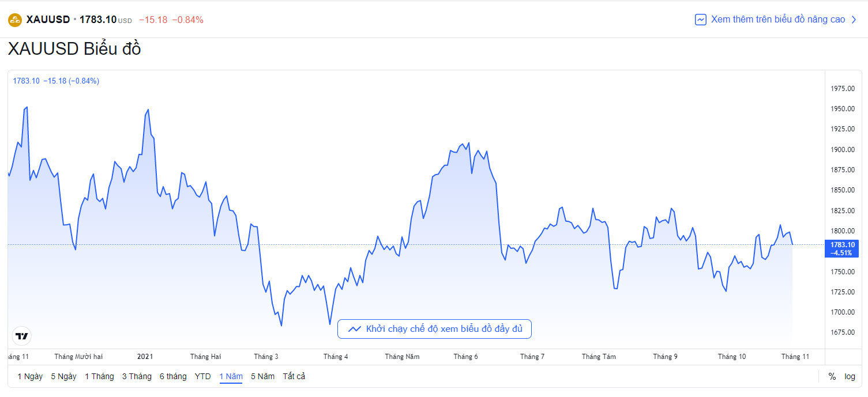
Task: Select the 3 Tháng range
Action: tap(137, 376)
